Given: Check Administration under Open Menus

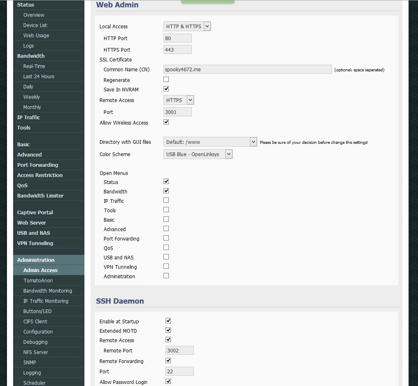Looking at the screenshot, I should pos(166,276).
